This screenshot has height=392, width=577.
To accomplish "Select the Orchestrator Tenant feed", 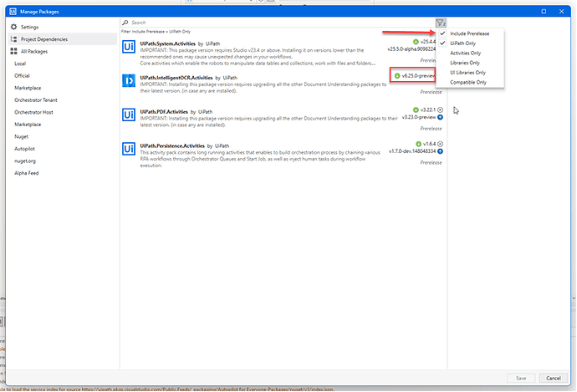I will (x=36, y=100).
